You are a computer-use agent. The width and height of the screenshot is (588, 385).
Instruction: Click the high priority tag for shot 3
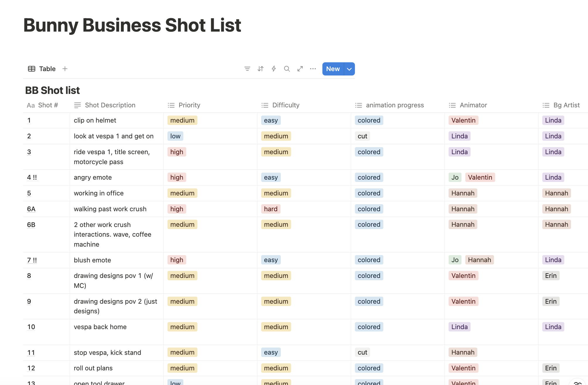tap(177, 152)
